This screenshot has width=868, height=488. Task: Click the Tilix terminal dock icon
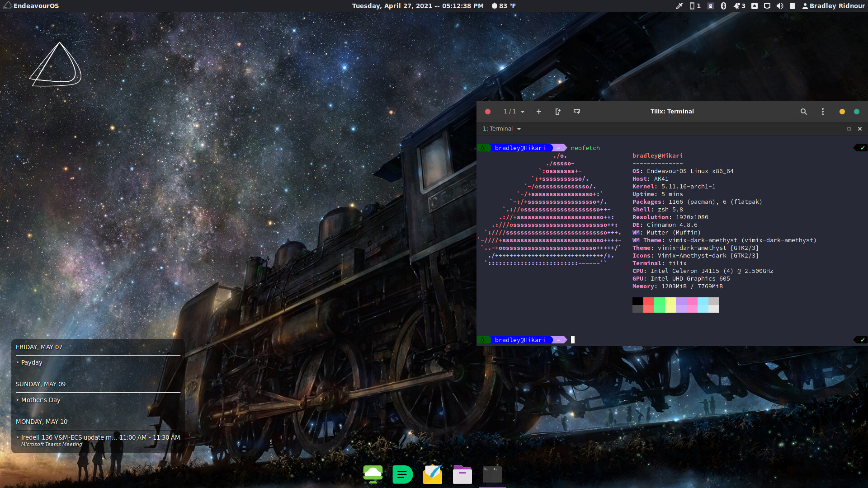(x=492, y=474)
